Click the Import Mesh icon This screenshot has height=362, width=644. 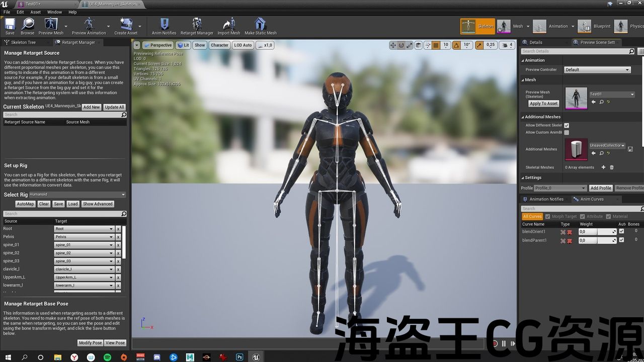229,26
